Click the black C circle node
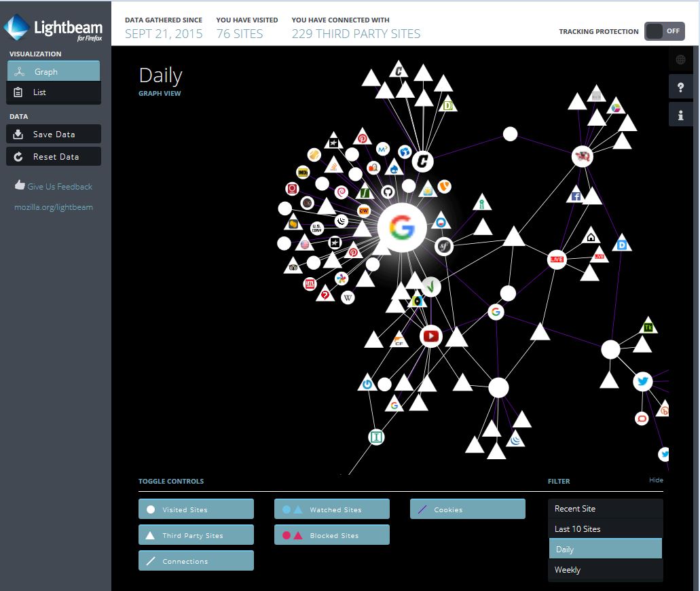Image resolution: width=700 pixels, height=591 pixels. pos(422,161)
